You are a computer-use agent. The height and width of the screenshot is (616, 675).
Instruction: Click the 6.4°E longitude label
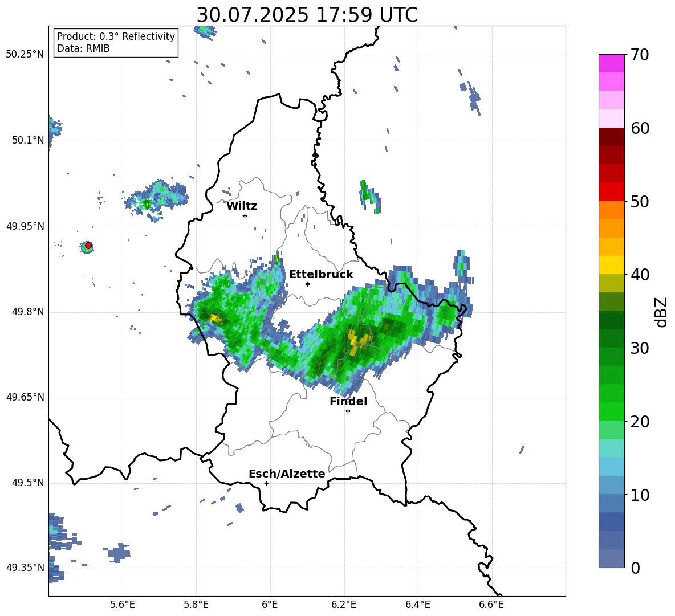coord(417,605)
